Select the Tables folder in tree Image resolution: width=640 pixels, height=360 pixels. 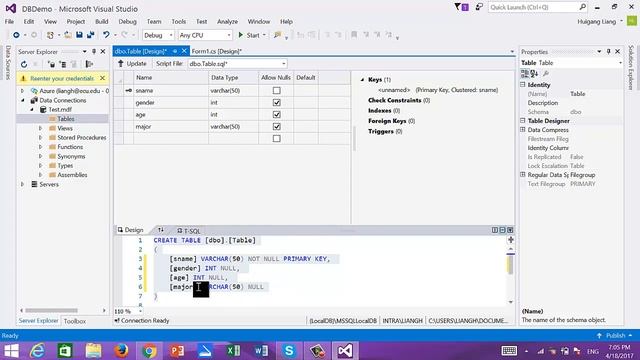click(x=66, y=119)
